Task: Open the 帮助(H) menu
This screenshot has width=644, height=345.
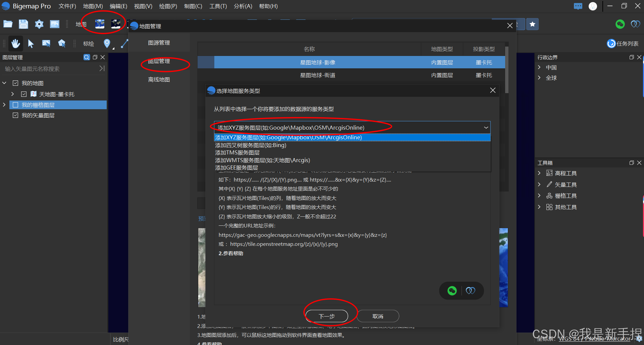Action: tap(268, 6)
